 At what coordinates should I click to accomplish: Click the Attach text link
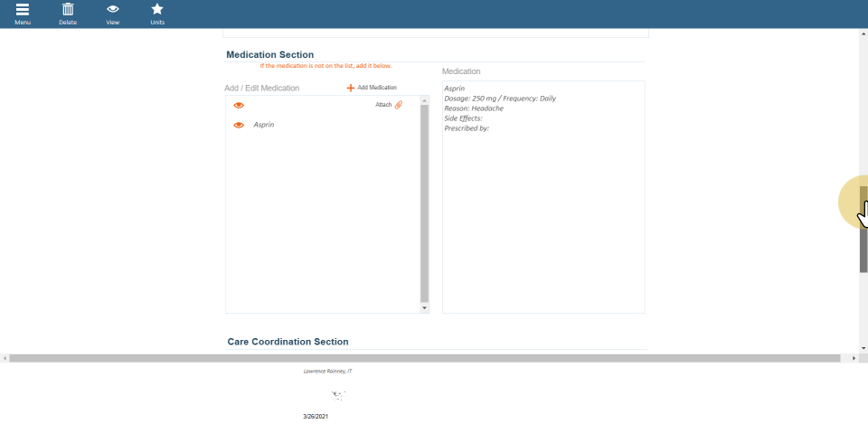[x=383, y=105]
